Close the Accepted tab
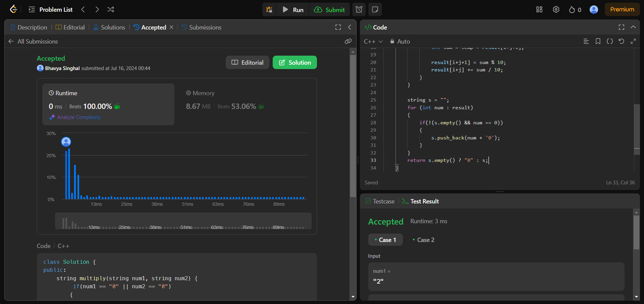Viewport: 644px width, 304px height. [x=171, y=27]
